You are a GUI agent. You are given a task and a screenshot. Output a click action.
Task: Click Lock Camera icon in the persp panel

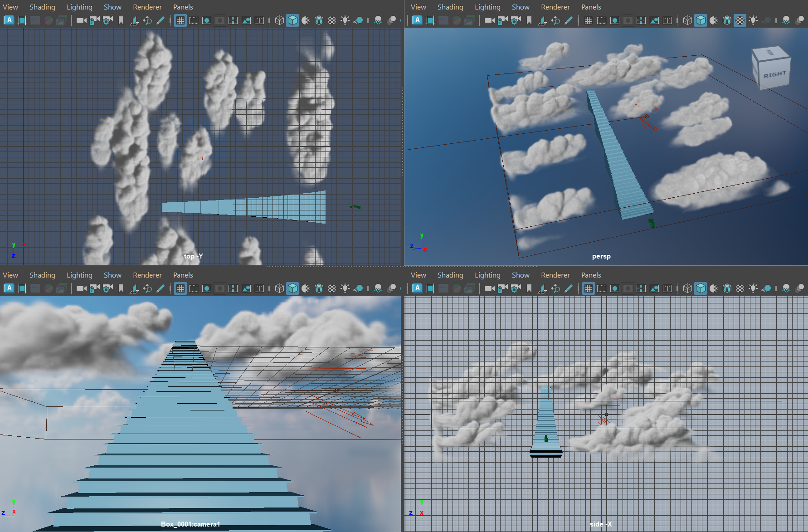click(502, 20)
